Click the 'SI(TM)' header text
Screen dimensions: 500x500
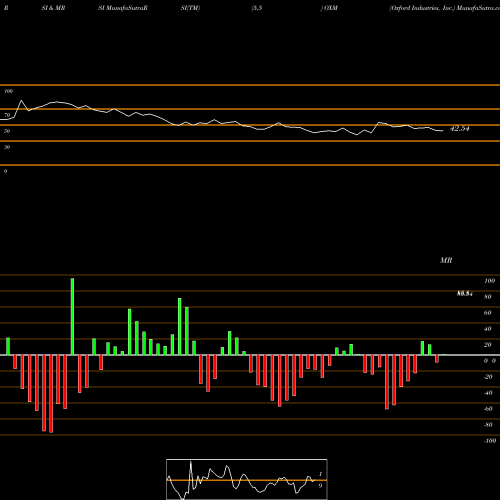(x=190, y=8)
